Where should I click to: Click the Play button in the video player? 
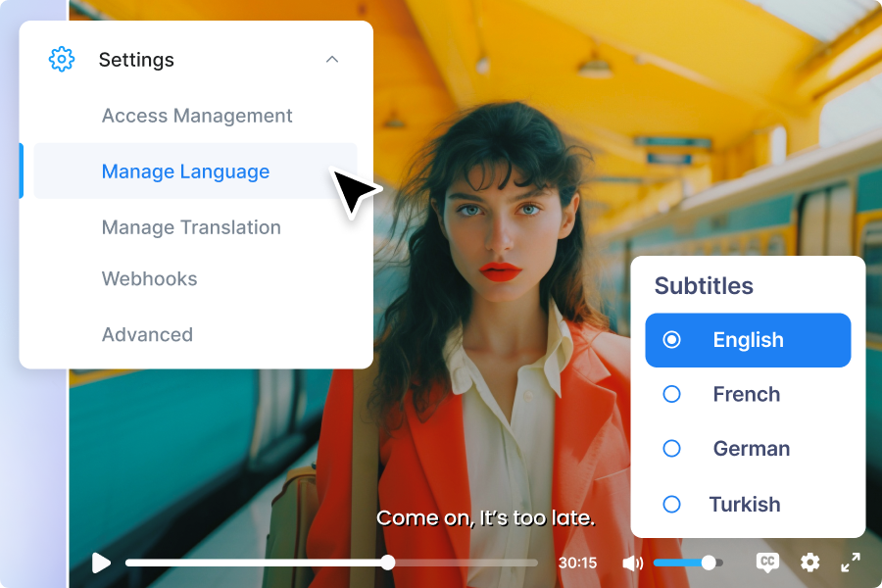(101, 563)
